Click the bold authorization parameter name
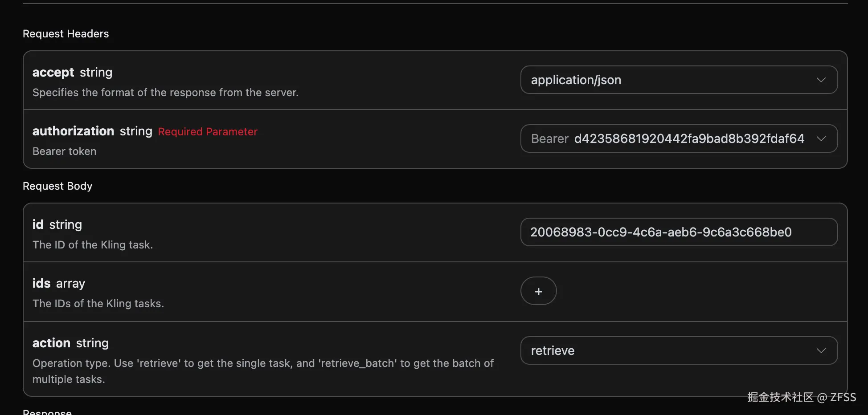The width and height of the screenshot is (868, 415). point(73,131)
